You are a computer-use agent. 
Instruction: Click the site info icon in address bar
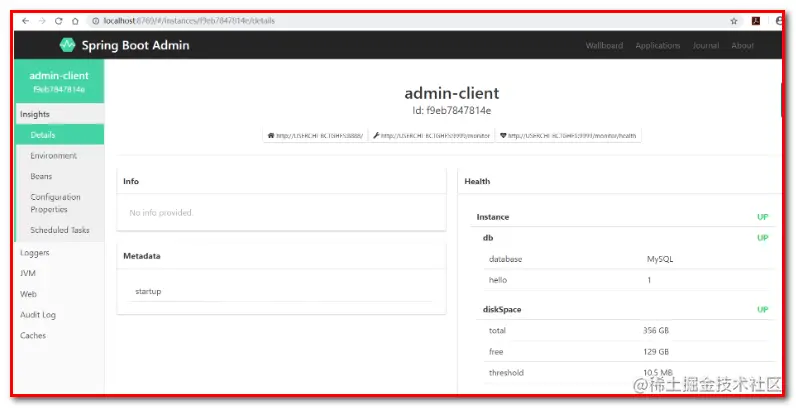tap(95, 21)
